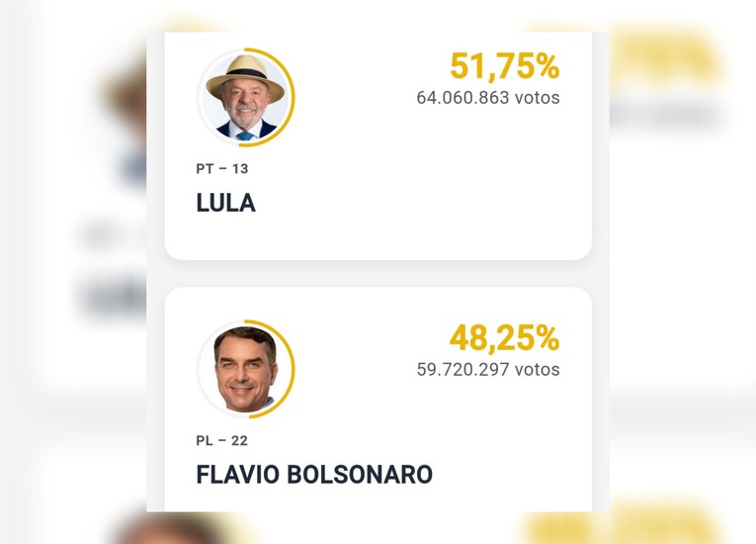Screen dimensions: 756x544
Task: Select the FLAVIO BOLSONARO candidate name
Action: point(314,475)
